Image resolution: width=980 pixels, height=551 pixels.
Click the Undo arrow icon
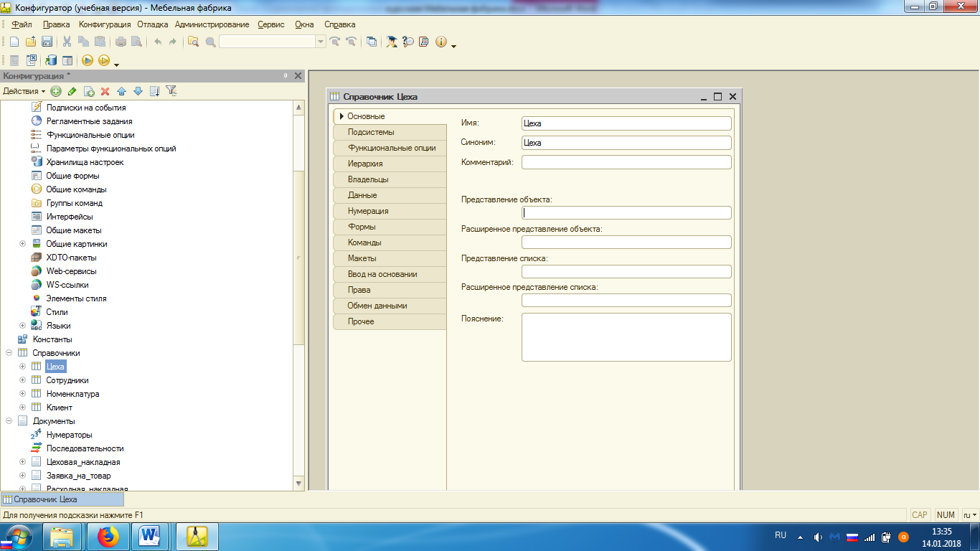click(157, 42)
